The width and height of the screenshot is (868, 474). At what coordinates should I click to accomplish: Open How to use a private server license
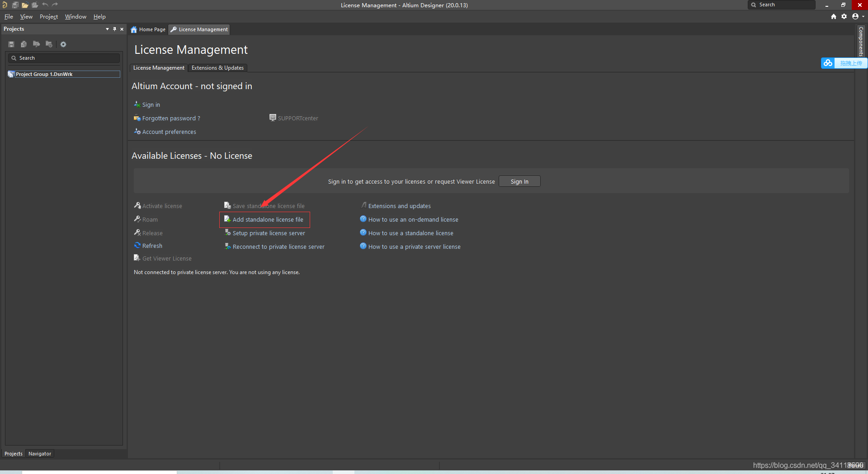414,246
